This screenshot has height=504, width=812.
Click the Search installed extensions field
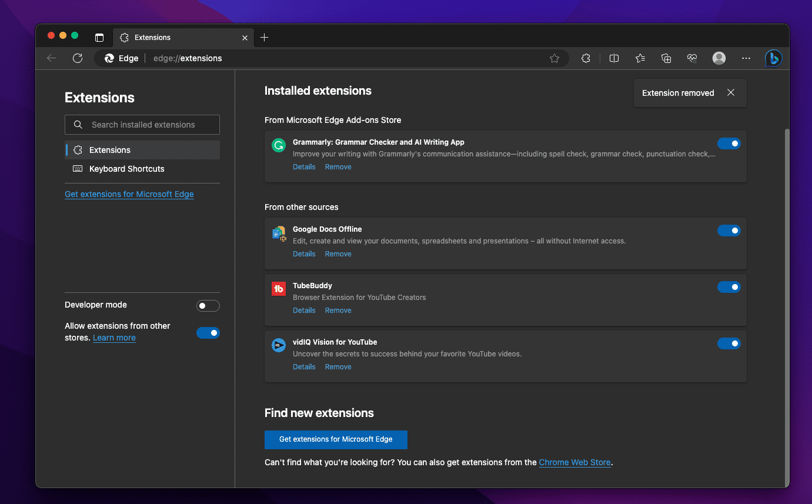[x=143, y=125]
